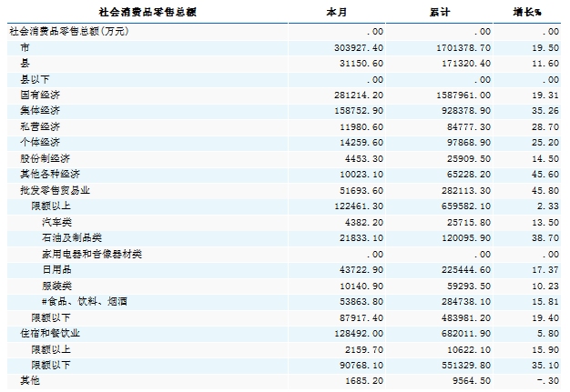The height and width of the screenshot is (392, 570).
Task: Select the 股份制经济 row label
Action: tap(46, 158)
